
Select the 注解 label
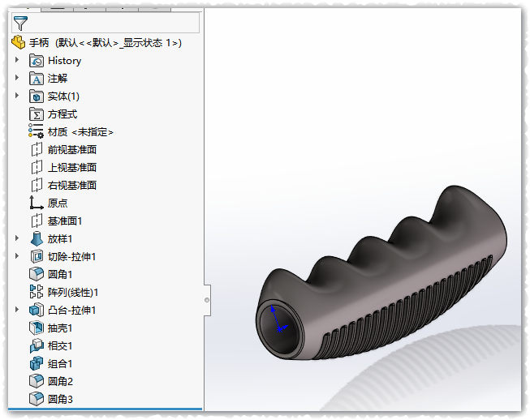tap(58, 79)
